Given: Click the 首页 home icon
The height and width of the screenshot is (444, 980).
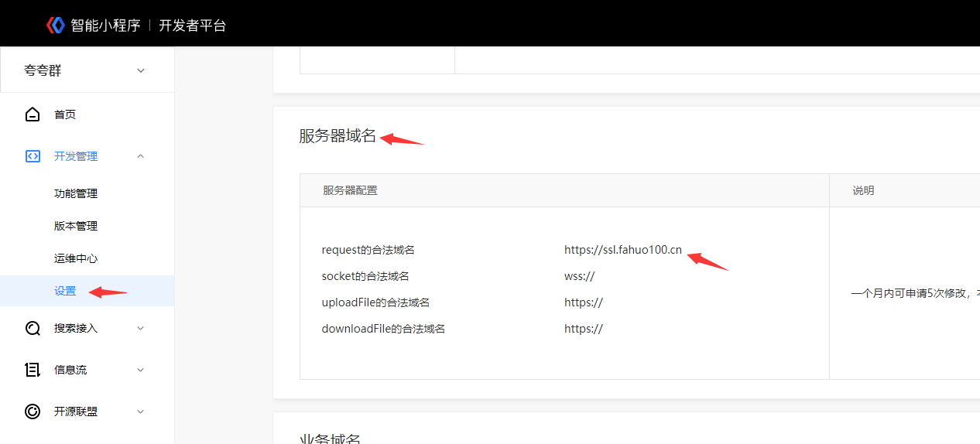Looking at the screenshot, I should coord(33,114).
